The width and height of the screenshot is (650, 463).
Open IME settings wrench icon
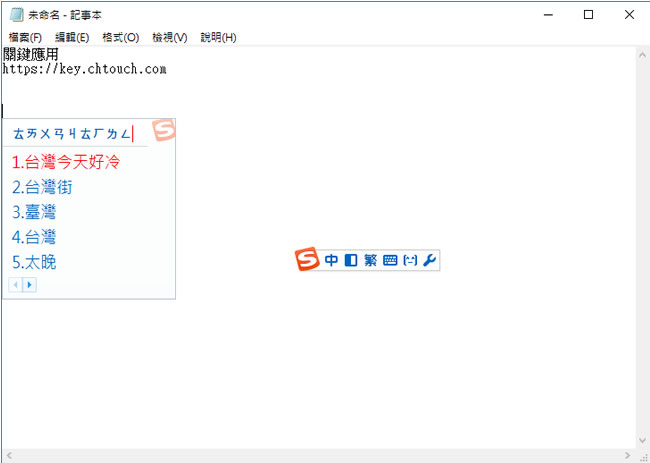click(x=429, y=260)
